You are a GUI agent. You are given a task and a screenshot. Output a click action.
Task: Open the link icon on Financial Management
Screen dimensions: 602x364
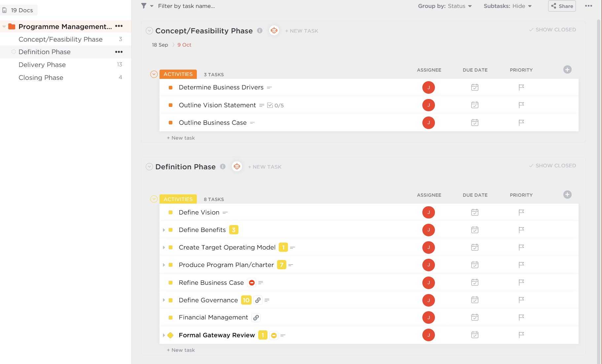click(x=256, y=317)
